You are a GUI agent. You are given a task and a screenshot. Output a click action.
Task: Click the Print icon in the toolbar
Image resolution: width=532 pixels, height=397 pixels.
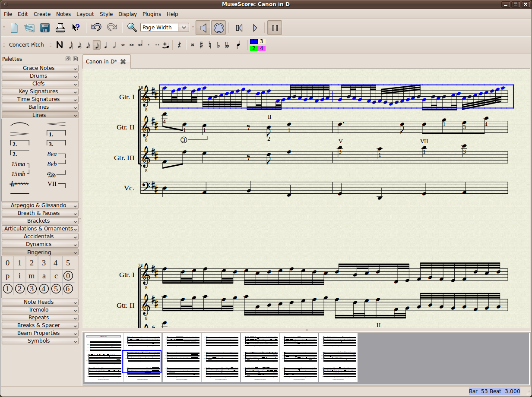[x=60, y=27]
